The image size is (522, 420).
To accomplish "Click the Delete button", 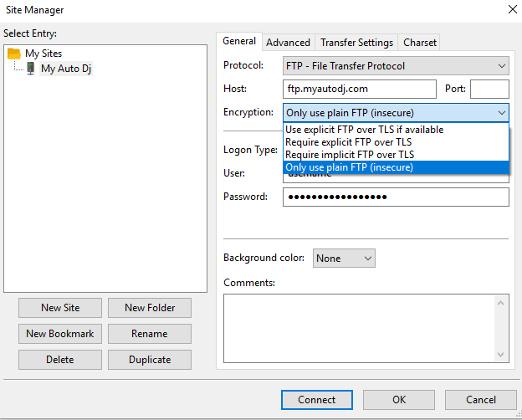I will 60,360.
